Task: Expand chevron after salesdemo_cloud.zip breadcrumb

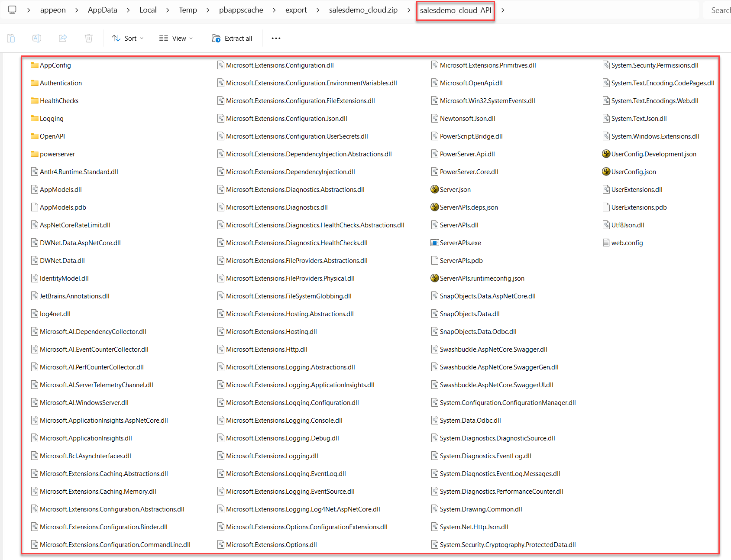Action: click(408, 10)
